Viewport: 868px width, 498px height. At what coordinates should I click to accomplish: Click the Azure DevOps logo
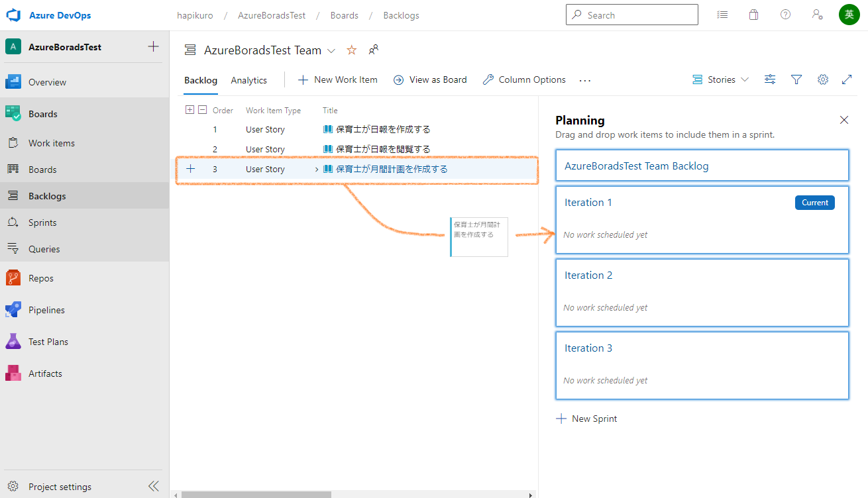coord(14,15)
